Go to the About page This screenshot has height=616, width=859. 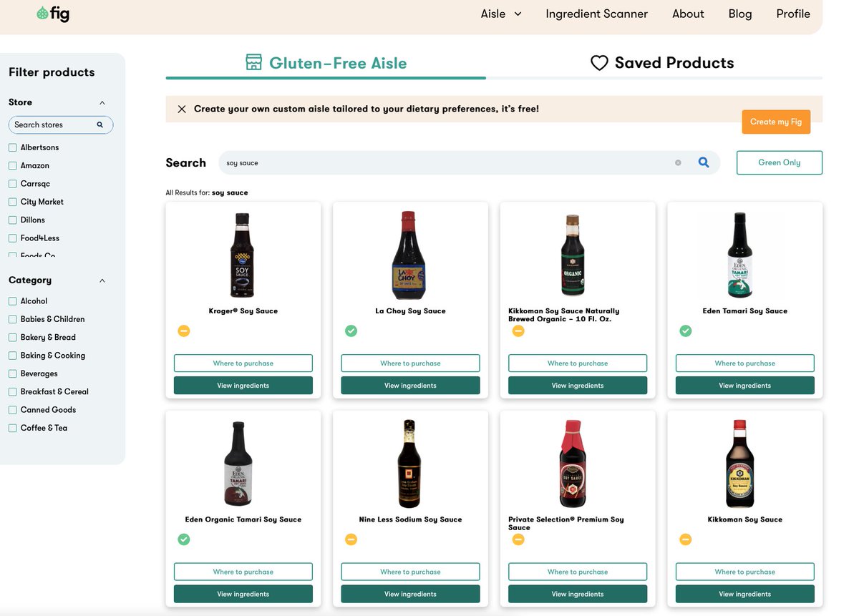tap(688, 14)
